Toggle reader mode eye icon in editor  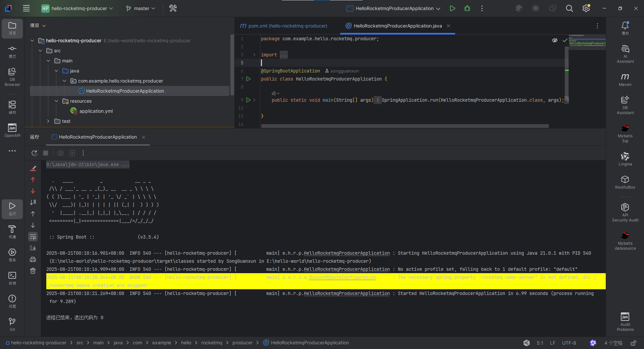(x=554, y=40)
